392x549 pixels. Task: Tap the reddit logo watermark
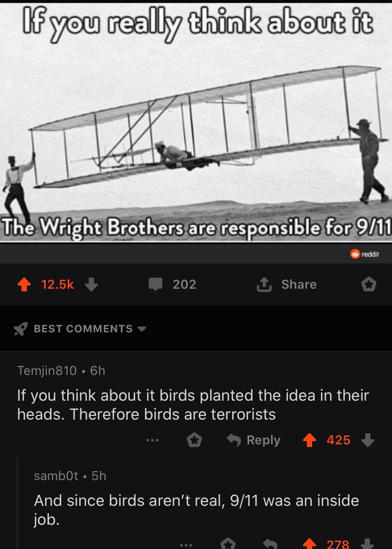[x=365, y=254]
